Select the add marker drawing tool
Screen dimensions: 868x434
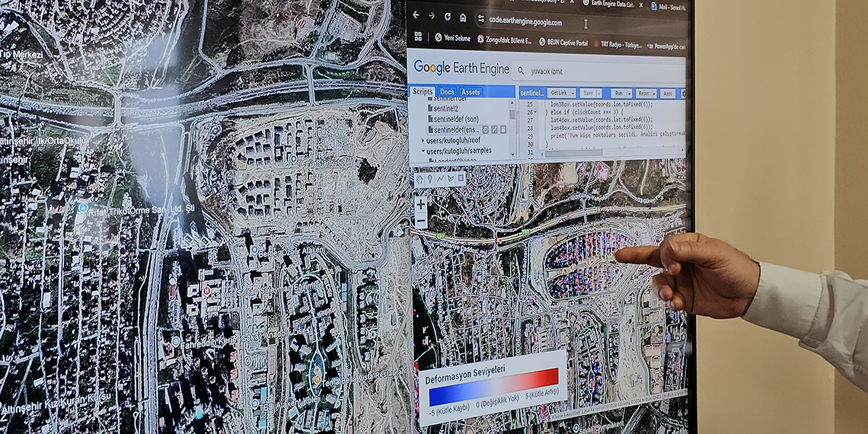click(429, 179)
